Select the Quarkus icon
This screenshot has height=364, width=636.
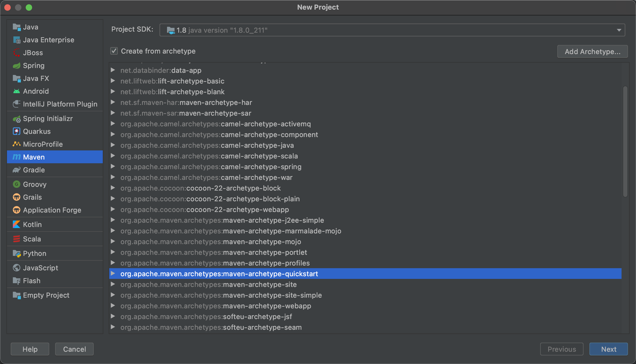[17, 131]
